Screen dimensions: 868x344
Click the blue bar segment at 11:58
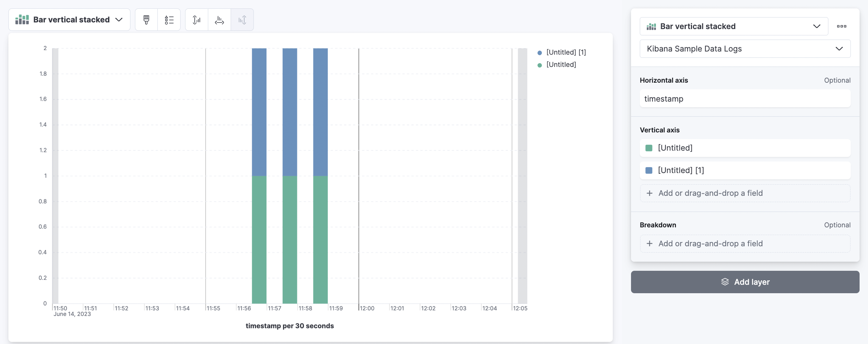coord(320,112)
